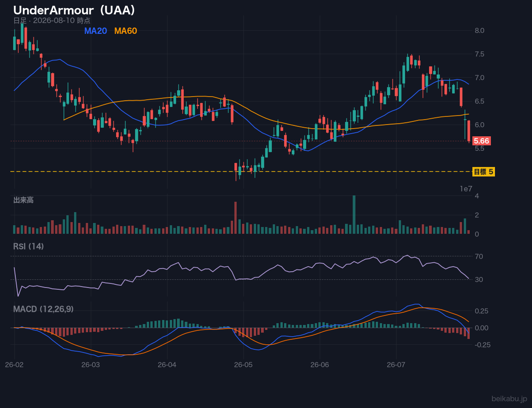Click the 7.5 price axis label

click(480, 54)
